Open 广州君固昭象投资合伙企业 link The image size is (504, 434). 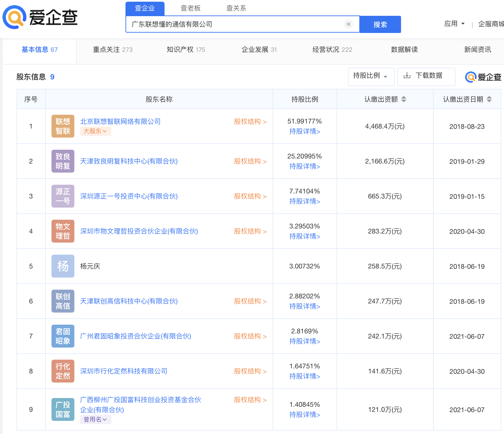coord(136,336)
